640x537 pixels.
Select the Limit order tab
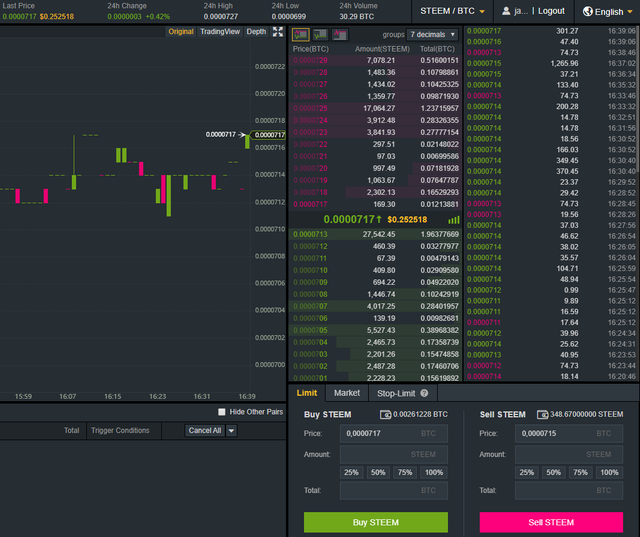click(x=307, y=393)
